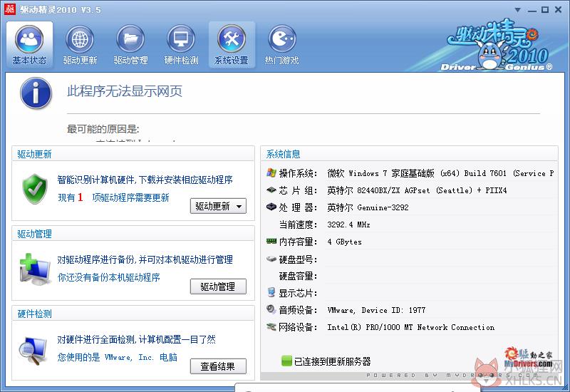Image resolution: width=570 pixels, height=392 pixels.
Task: Click the network icon next to 网络设备
Action: (x=271, y=327)
